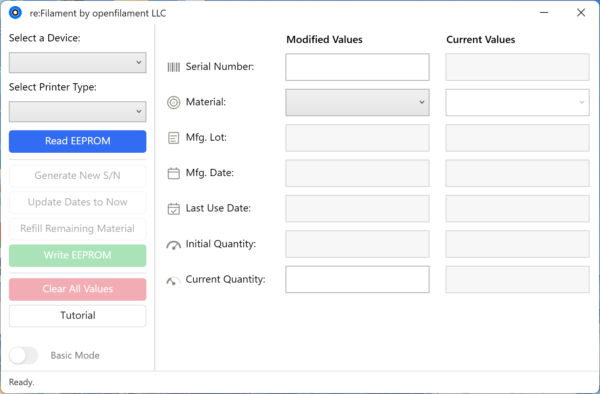The width and height of the screenshot is (600, 394).
Task: Click the current Mfg. Date value field
Action: tap(517, 173)
